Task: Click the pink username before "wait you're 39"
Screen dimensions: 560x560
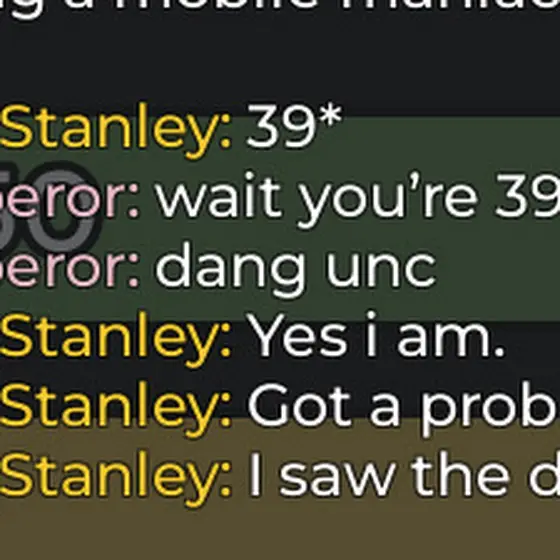Action: pyautogui.click(x=70, y=199)
